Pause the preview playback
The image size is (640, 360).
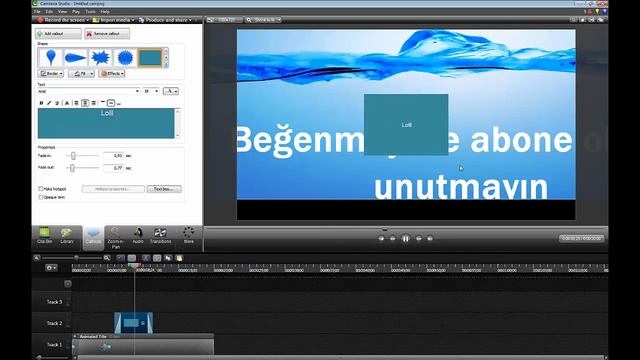[405, 238]
